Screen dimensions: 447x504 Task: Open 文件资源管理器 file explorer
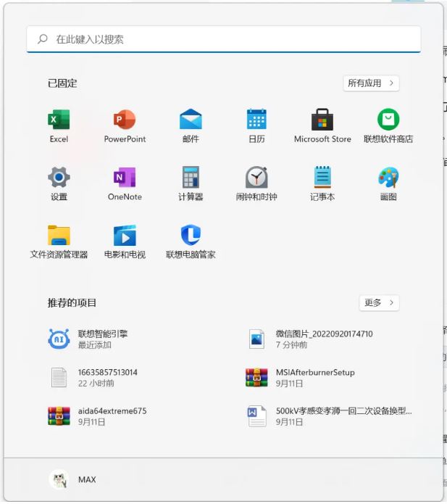(x=59, y=241)
